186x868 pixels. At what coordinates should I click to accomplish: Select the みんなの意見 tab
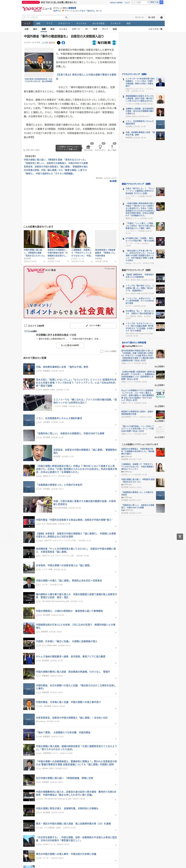tap(99, 24)
